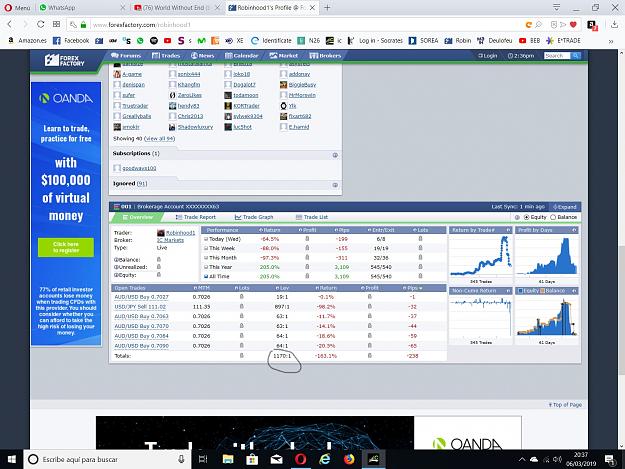Open Internet Explorer from the taskbar
The width and height of the screenshot is (625, 469).
click(325, 459)
